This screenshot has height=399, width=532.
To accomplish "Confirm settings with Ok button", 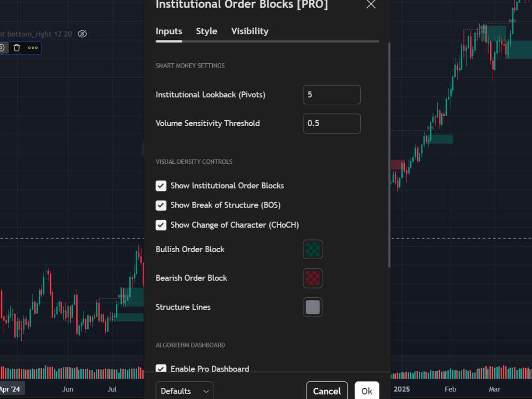I will point(367,391).
